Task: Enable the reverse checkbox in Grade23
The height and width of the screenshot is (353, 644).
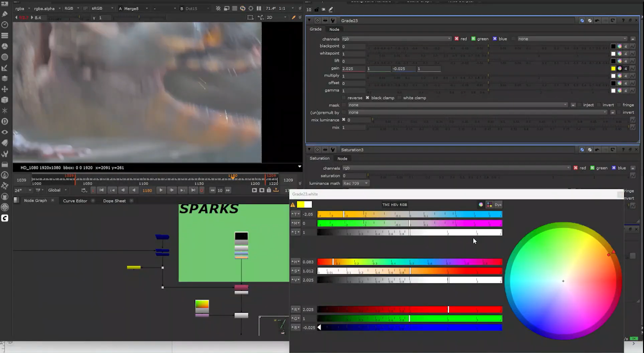Action: 344,98
